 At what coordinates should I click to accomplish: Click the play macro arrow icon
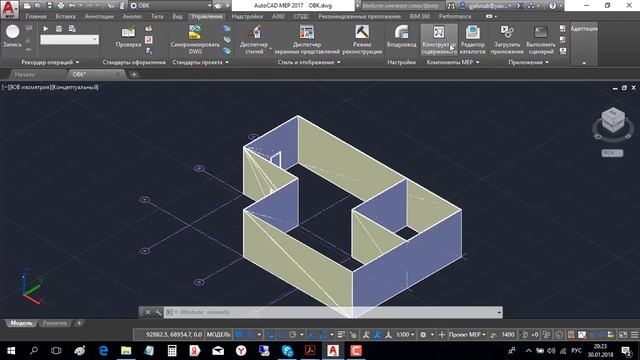[46, 29]
